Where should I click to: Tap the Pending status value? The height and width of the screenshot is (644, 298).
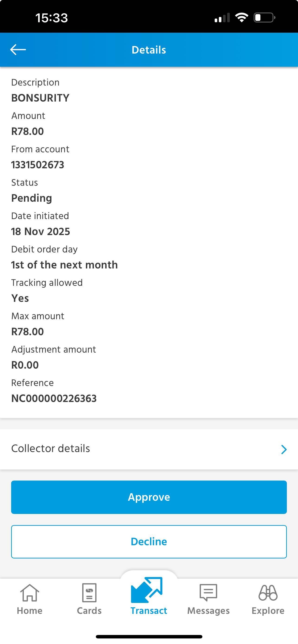pyautogui.click(x=32, y=198)
